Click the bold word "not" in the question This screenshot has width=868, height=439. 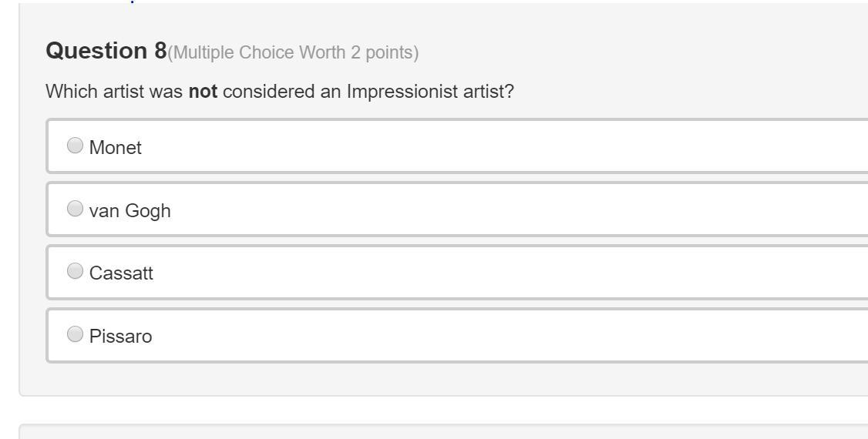click(203, 92)
